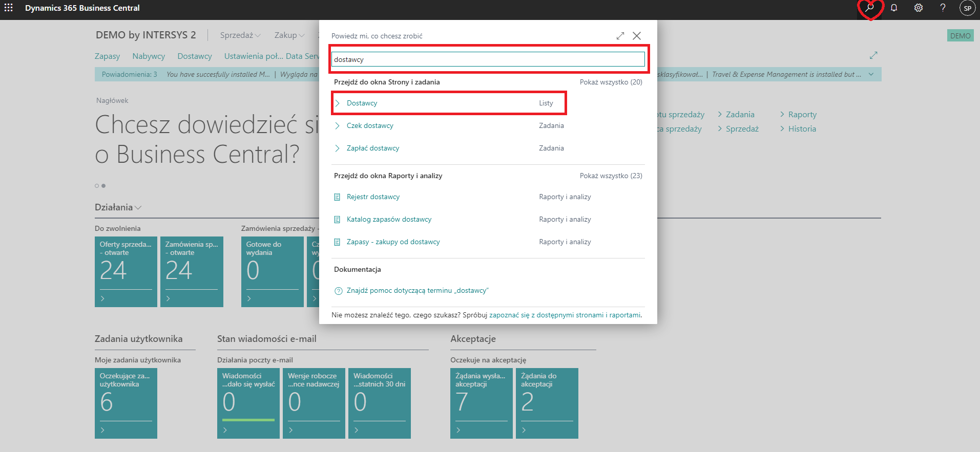Viewport: 980px width, 452px height.
Task: Click the DEMO by INTERSYS 2 company name
Action: click(x=146, y=35)
